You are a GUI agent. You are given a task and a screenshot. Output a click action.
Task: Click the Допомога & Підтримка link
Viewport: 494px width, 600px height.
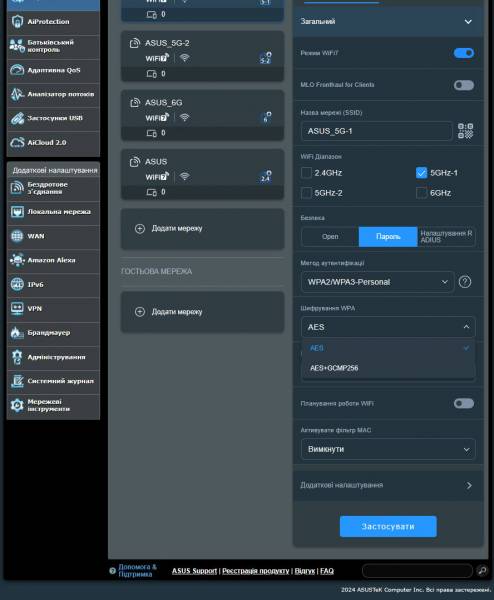137,571
